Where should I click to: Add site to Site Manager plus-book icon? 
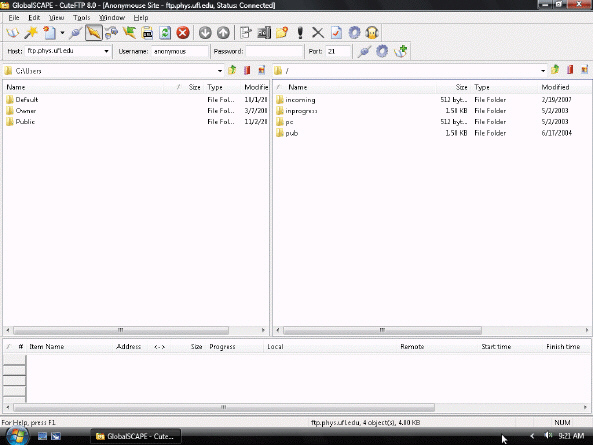[x=401, y=51]
